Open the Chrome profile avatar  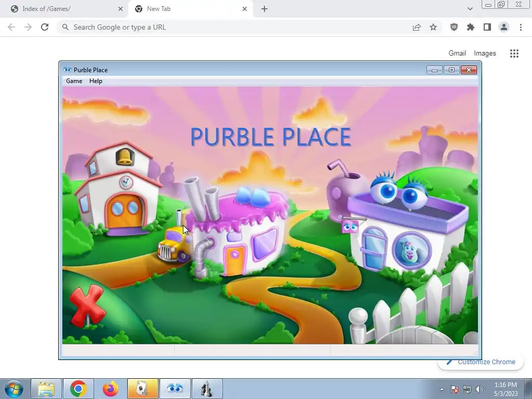coord(504,27)
